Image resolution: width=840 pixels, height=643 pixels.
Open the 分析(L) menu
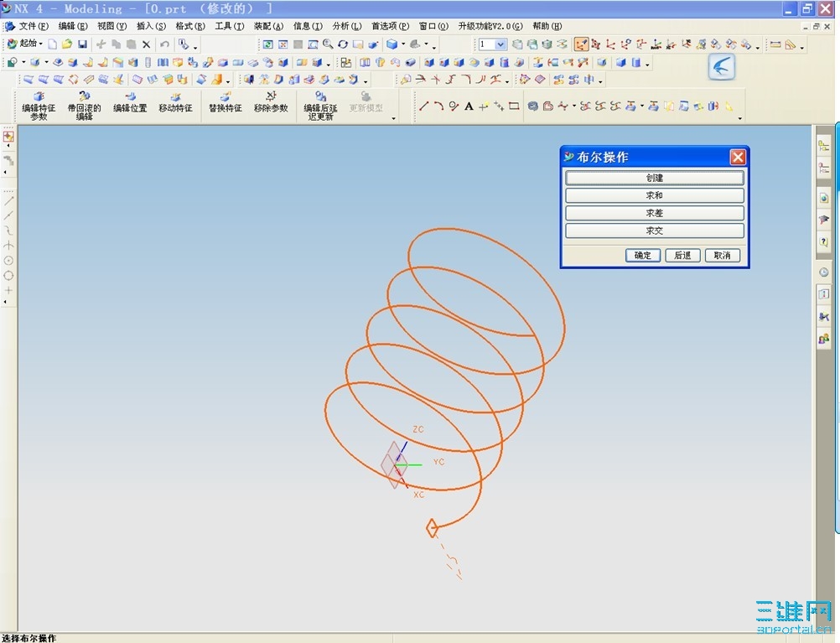(x=346, y=26)
